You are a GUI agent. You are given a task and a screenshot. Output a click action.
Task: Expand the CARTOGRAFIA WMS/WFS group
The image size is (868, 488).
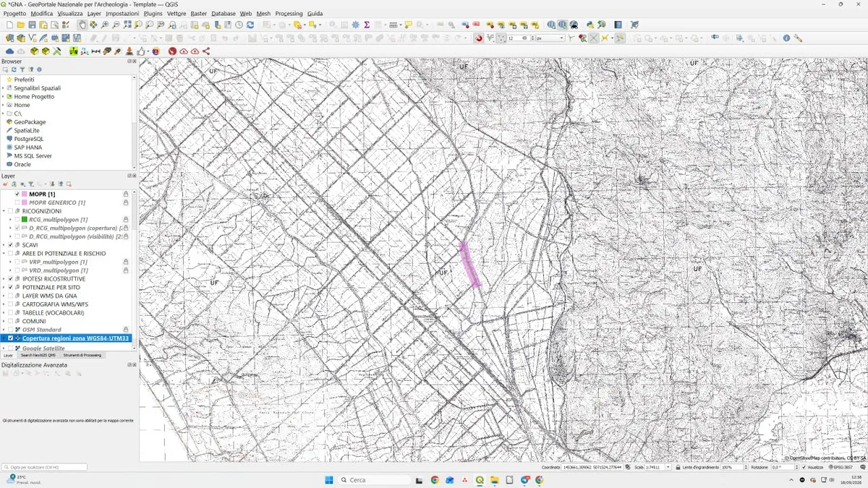[4, 304]
